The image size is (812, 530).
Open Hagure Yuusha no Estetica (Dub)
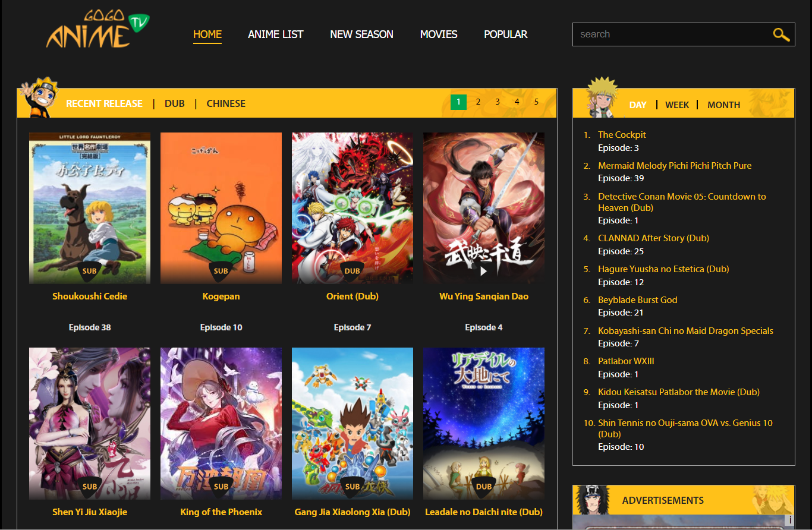(663, 269)
